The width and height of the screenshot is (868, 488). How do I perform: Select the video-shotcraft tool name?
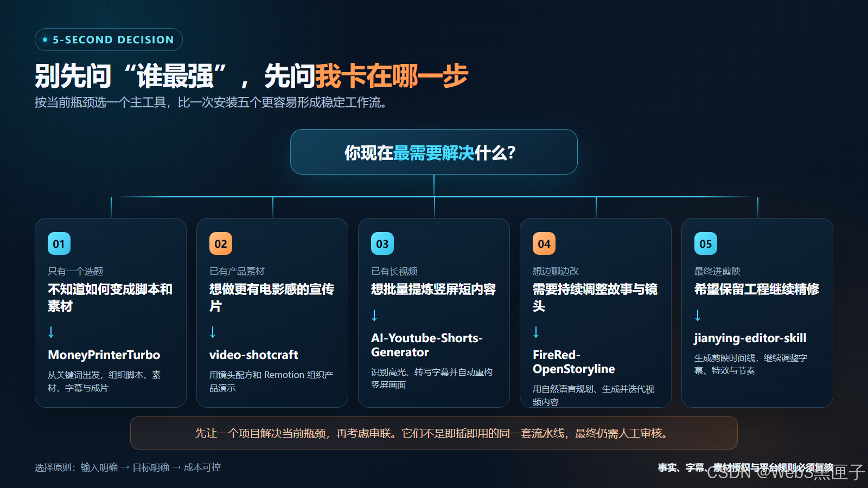click(254, 355)
